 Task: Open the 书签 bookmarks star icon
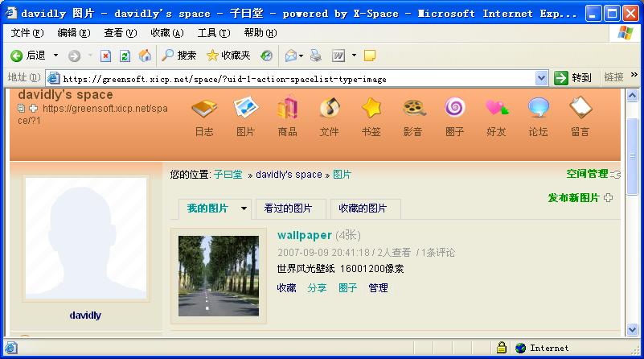click(371, 108)
